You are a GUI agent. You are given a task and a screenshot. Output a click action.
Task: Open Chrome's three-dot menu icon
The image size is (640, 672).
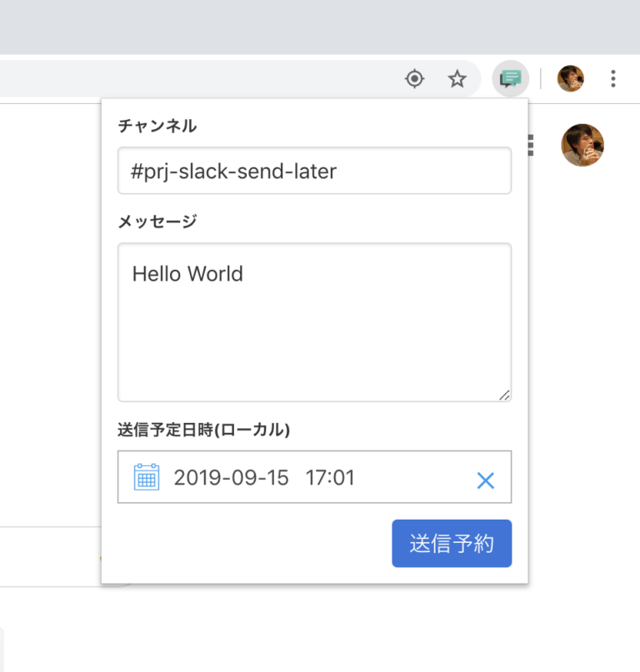[613, 77]
